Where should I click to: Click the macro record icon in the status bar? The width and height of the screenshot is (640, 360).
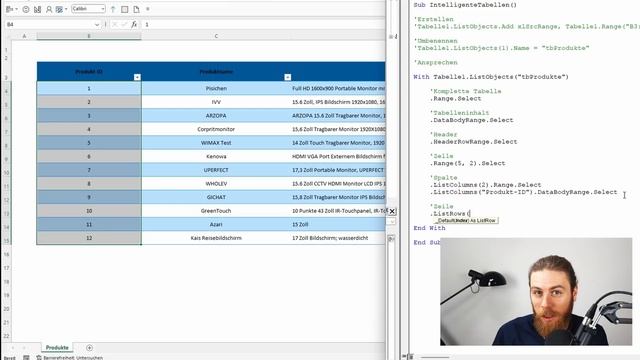tap(26, 358)
